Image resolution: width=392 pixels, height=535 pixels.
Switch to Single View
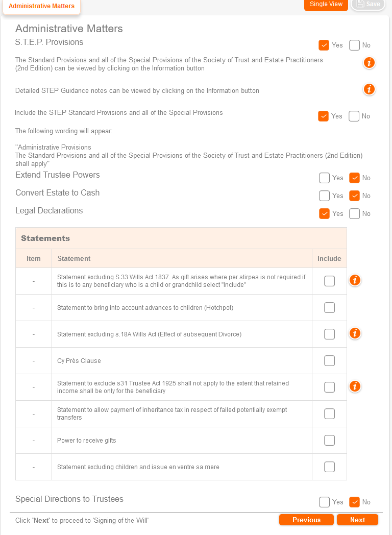(x=326, y=5)
